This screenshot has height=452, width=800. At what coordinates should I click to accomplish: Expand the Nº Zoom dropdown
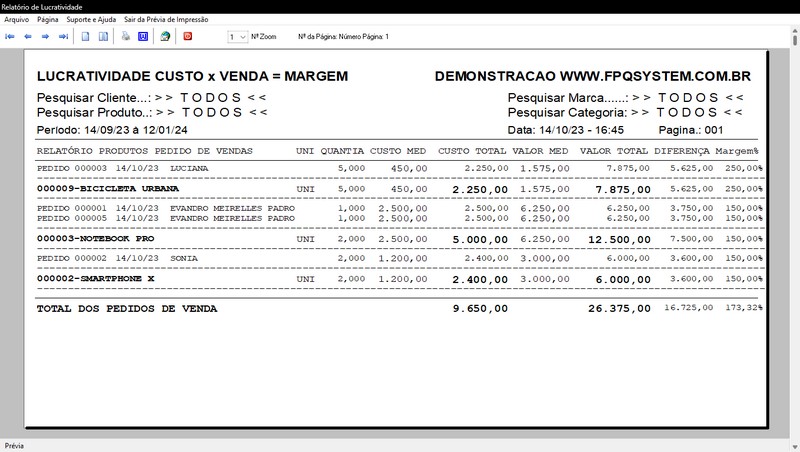[242, 36]
